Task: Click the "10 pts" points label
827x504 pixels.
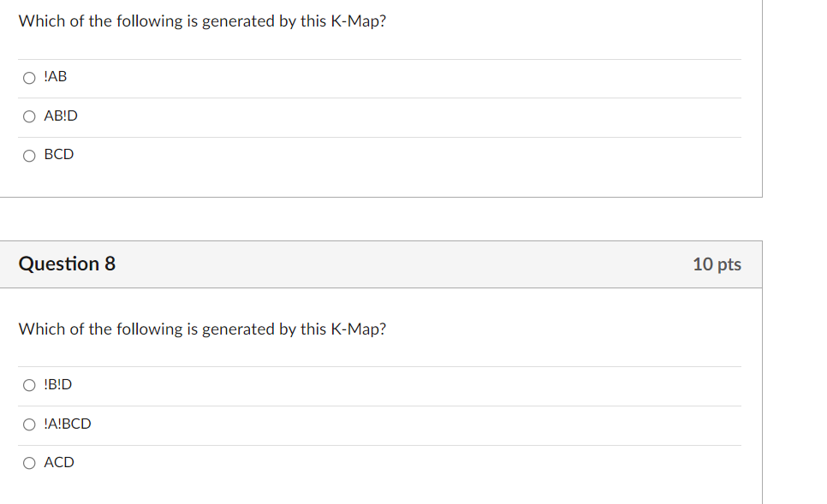Action: click(x=717, y=264)
